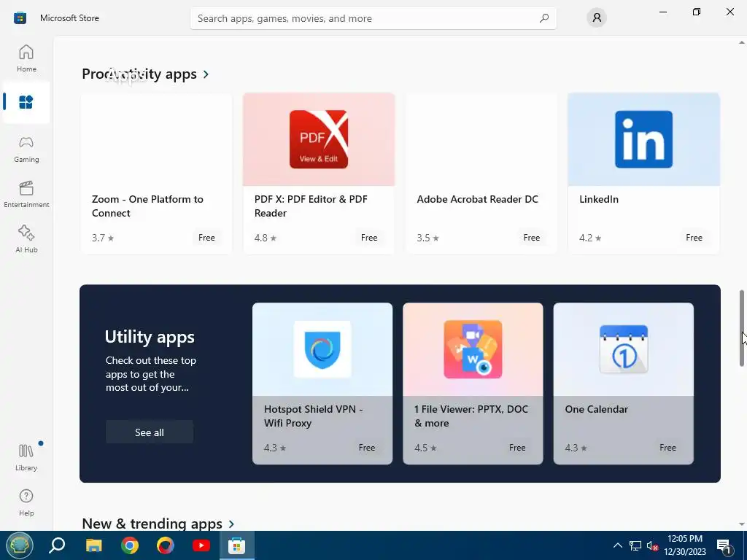This screenshot has height=560, width=747.
Task: Click Free on 1 File Viewer card
Action: pyautogui.click(x=517, y=448)
